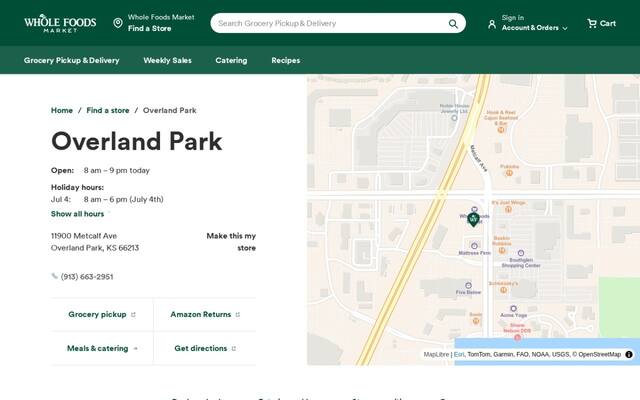Click Home breadcrumb link
640x400 pixels.
point(62,110)
